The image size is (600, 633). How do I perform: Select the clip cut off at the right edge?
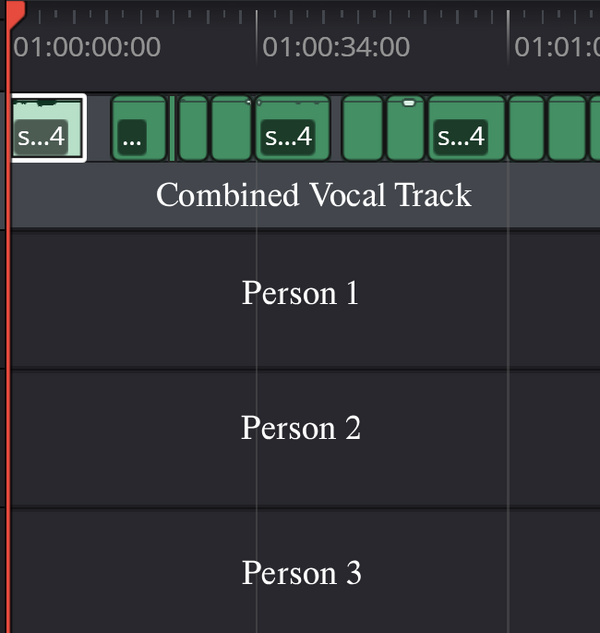click(x=594, y=129)
